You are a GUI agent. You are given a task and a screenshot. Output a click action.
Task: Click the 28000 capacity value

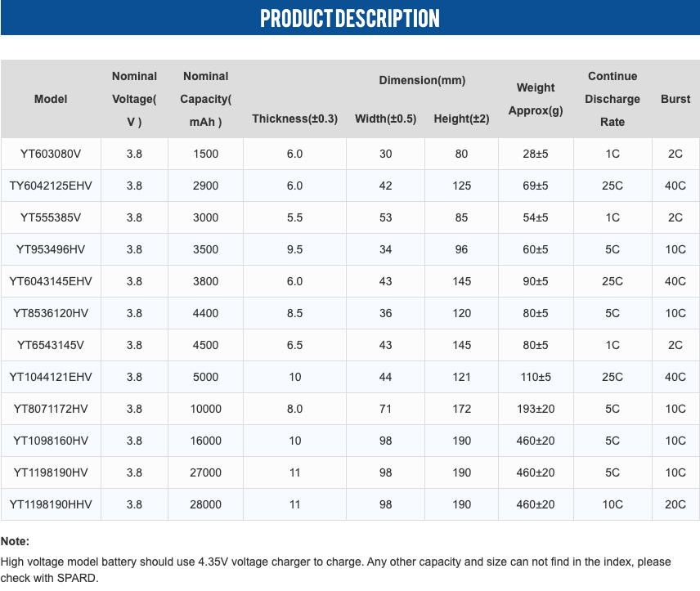206,505
